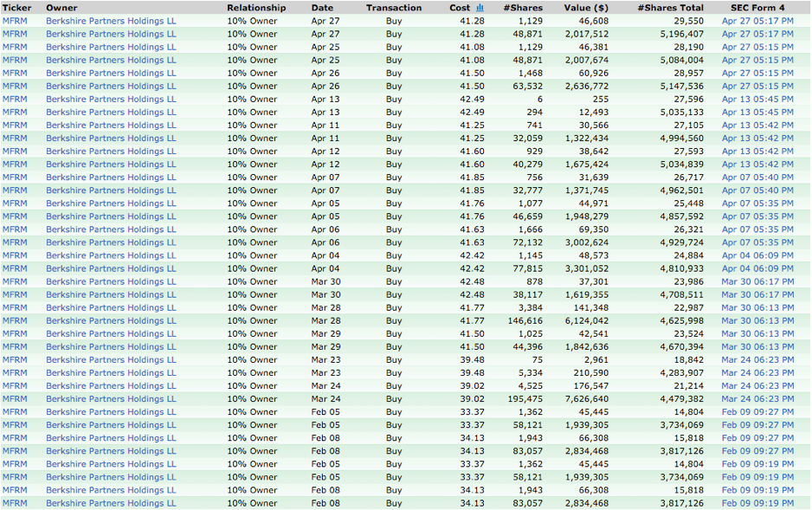Click the #Shares Total column header
The height and width of the screenshot is (510, 812).
point(670,8)
